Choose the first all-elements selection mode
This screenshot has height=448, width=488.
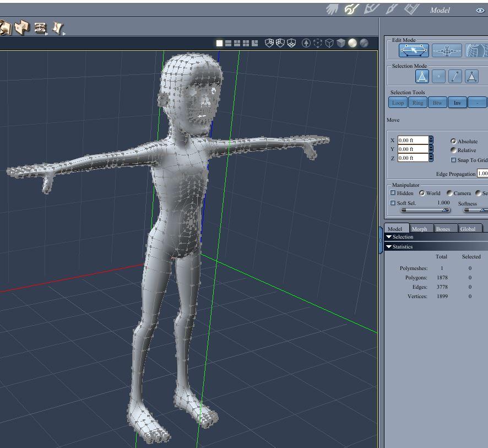(x=422, y=76)
